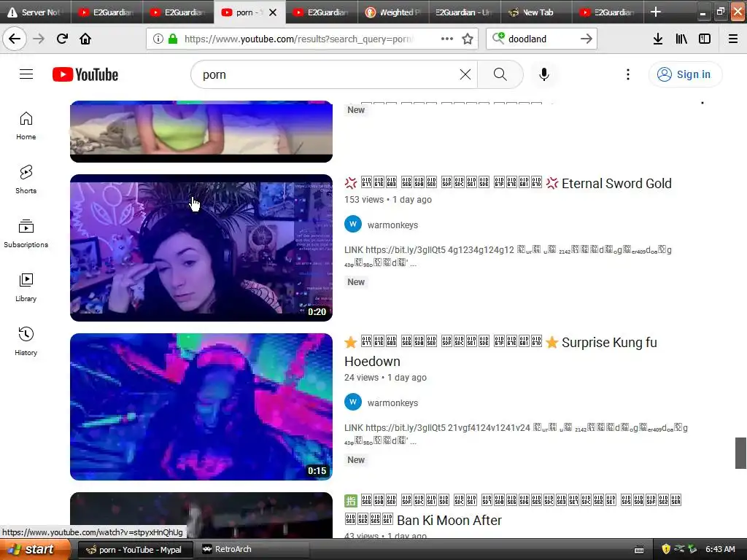The image size is (747, 560).
Task: Open the Surprise Kung fu Hoedown title
Action: point(500,351)
